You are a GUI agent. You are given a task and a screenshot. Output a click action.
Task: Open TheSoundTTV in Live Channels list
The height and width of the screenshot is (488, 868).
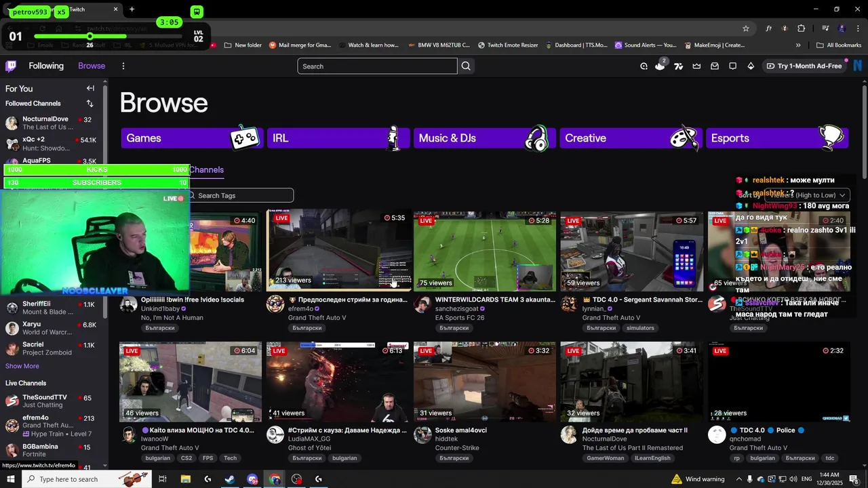coord(52,401)
